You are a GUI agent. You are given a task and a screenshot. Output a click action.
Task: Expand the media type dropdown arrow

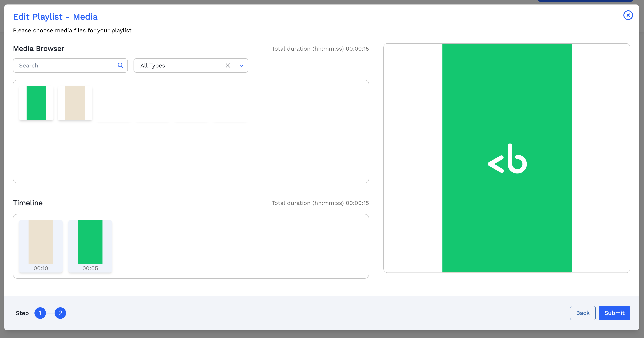(x=242, y=65)
